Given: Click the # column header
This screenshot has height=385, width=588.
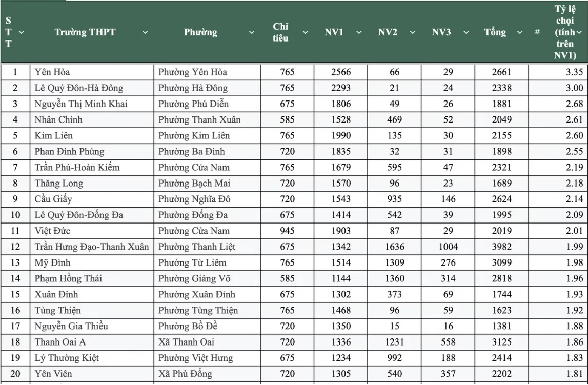Looking at the screenshot, I should tap(537, 32).
